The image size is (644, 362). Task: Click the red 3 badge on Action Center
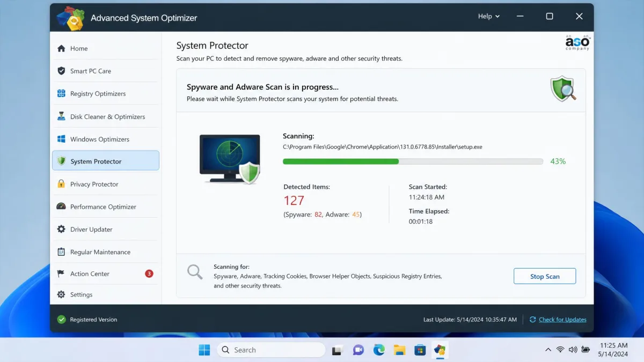click(149, 274)
